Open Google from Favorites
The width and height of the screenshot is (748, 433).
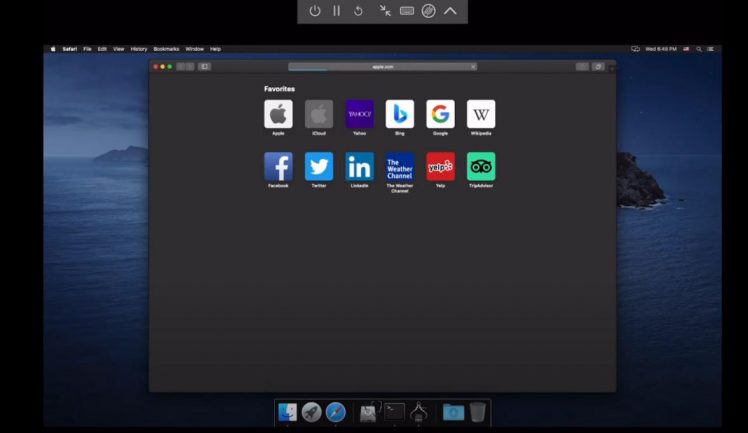pos(440,114)
